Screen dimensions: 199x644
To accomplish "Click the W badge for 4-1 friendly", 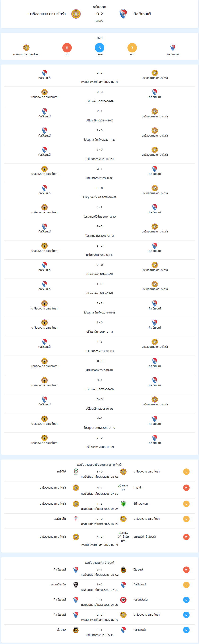I will pyautogui.click(x=186, y=488).
